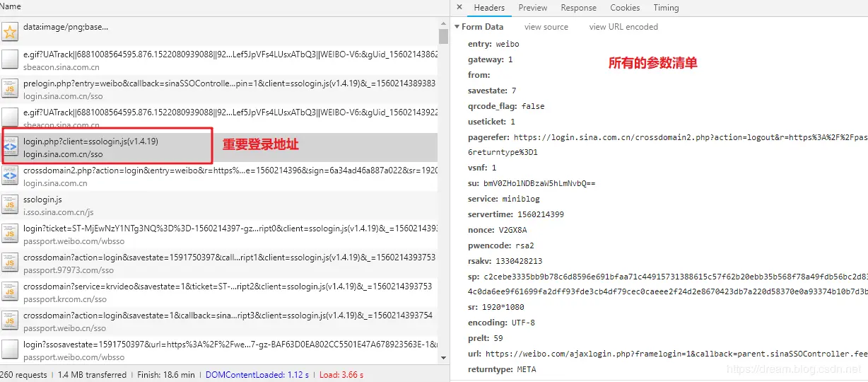Click the view source link
This screenshot has width=868, height=382.
pos(546,27)
